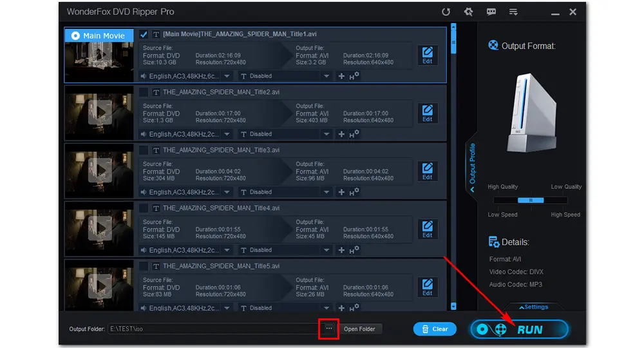644x348 pixels.
Task: Rename Title4 using the T icon
Action: (x=156, y=208)
